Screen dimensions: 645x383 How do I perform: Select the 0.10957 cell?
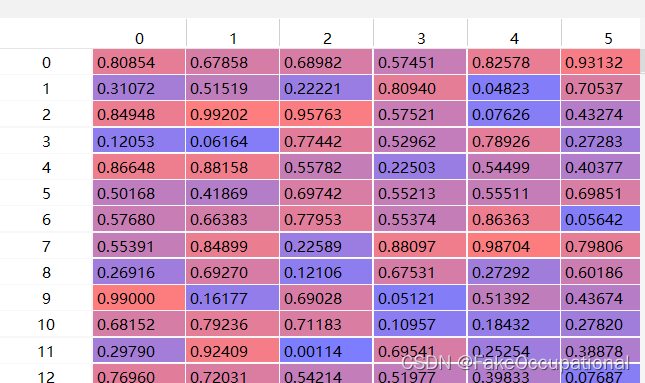pyautogui.click(x=420, y=324)
